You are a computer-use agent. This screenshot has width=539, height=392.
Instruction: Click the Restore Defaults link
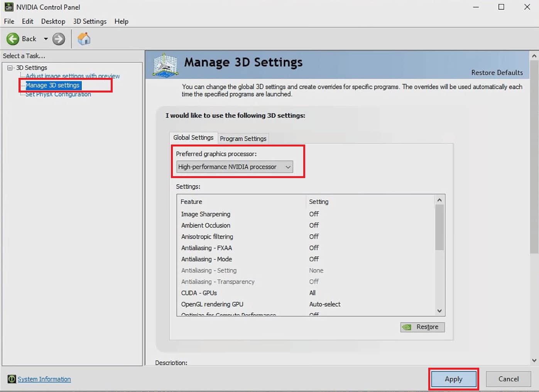[x=497, y=72]
